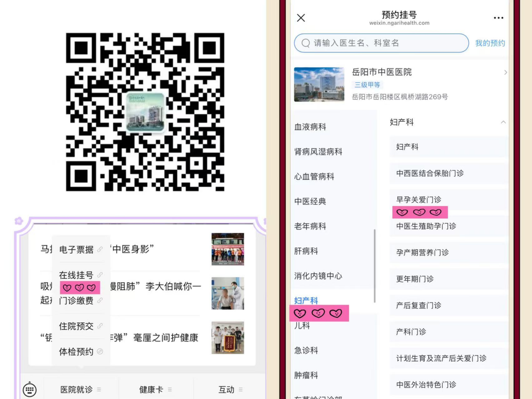Open the 毫厘之间护健康 article thumbnail
Image resolution: width=532 pixels, height=399 pixels.
pos(228,338)
